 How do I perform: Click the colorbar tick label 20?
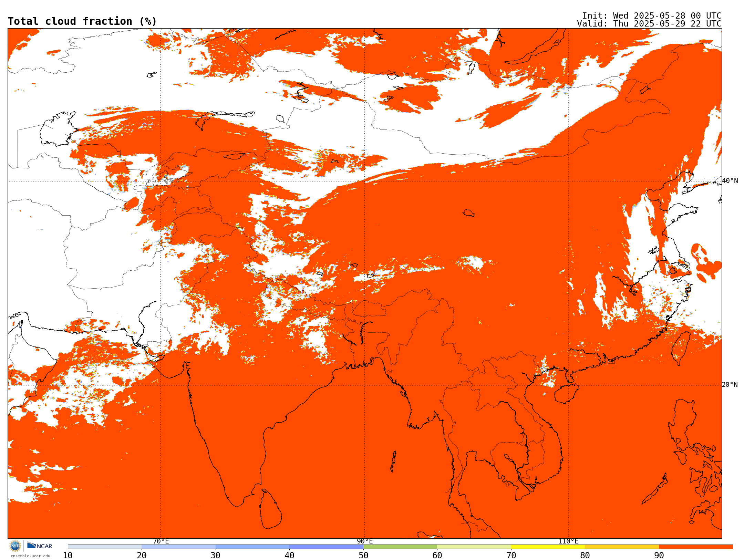[x=142, y=555]
